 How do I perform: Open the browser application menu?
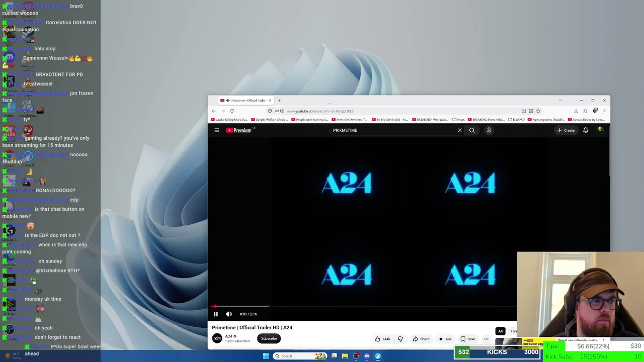click(604, 111)
